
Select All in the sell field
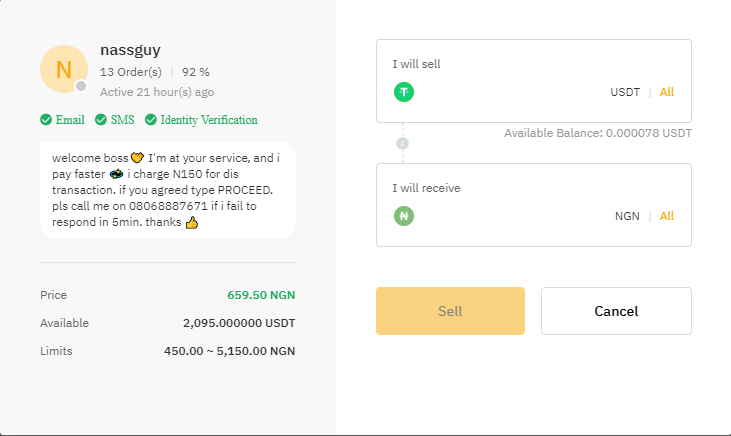[x=667, y=92]
